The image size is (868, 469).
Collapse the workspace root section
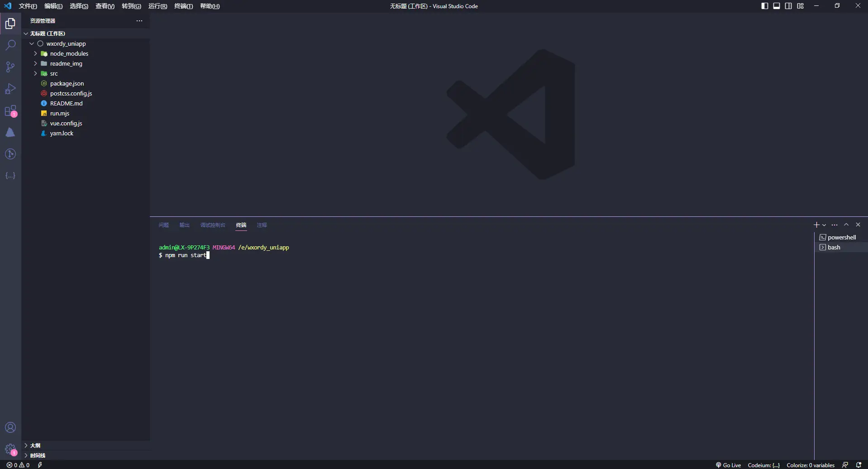pos(26,33)
